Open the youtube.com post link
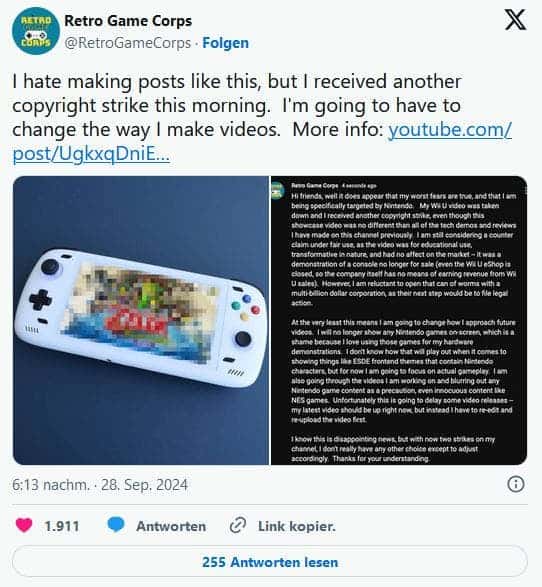 click(x=262, y=142)
